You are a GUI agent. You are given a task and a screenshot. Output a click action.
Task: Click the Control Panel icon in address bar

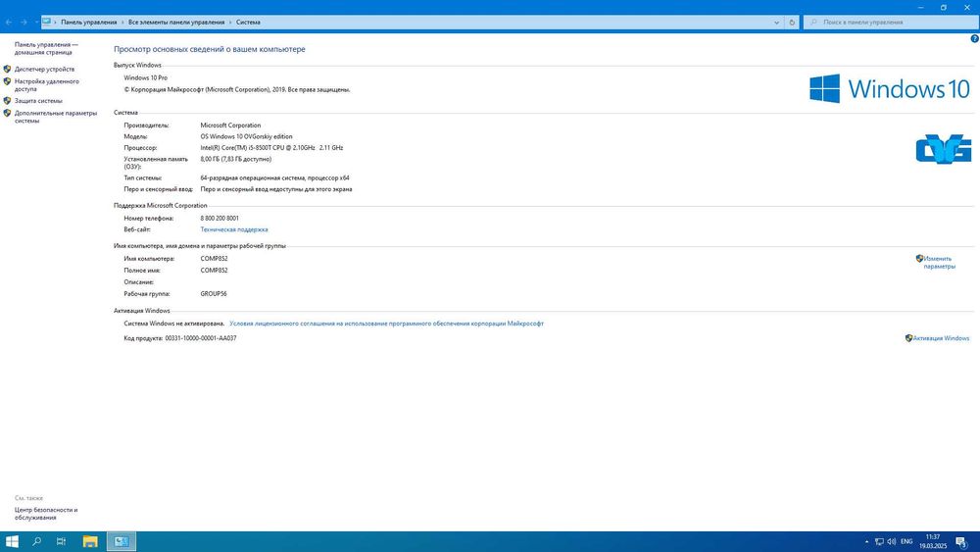[47, 22]
